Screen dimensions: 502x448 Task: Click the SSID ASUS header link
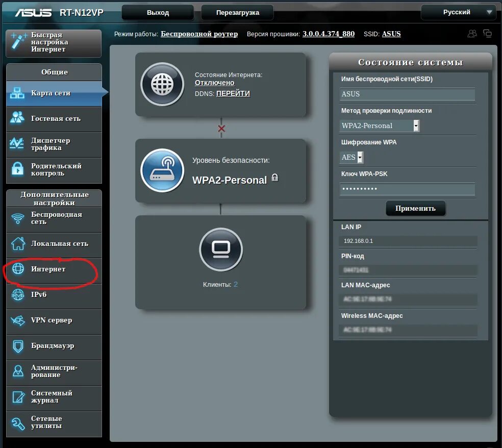coord(391,34)
